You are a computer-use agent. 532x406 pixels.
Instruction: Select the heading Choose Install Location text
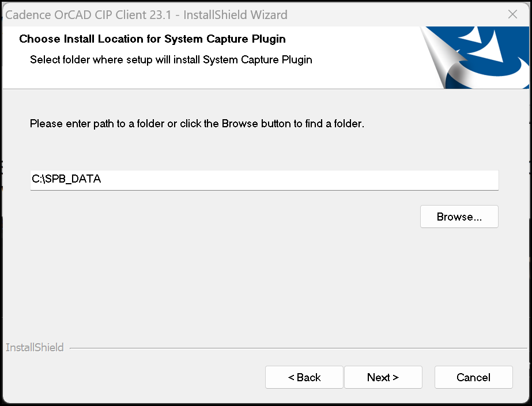point(152,39)
